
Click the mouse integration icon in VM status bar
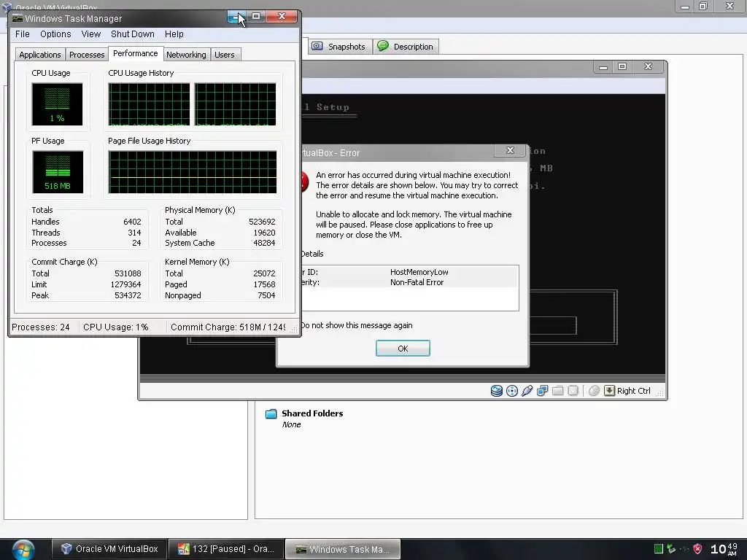[x=594, y=391]
